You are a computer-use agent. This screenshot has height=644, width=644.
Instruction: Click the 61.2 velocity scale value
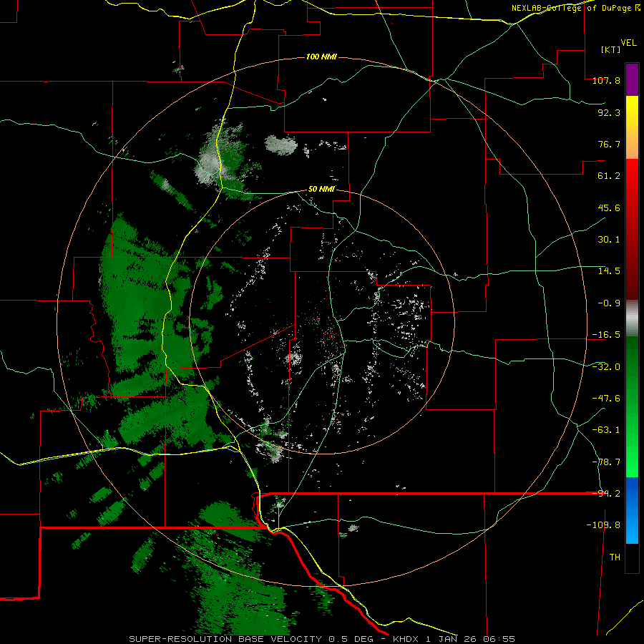(x=609, y=176)
